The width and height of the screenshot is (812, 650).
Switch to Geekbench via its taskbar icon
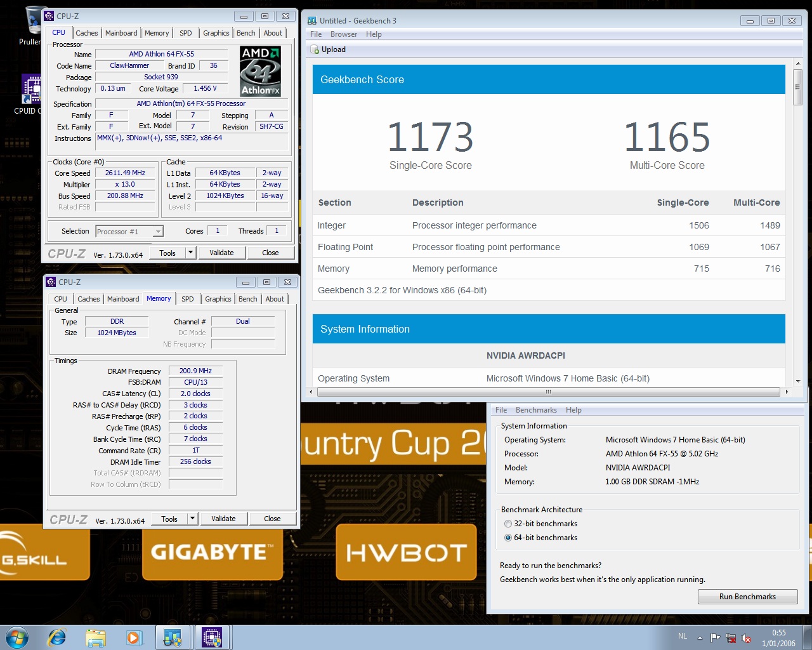[x=173, y=637]
